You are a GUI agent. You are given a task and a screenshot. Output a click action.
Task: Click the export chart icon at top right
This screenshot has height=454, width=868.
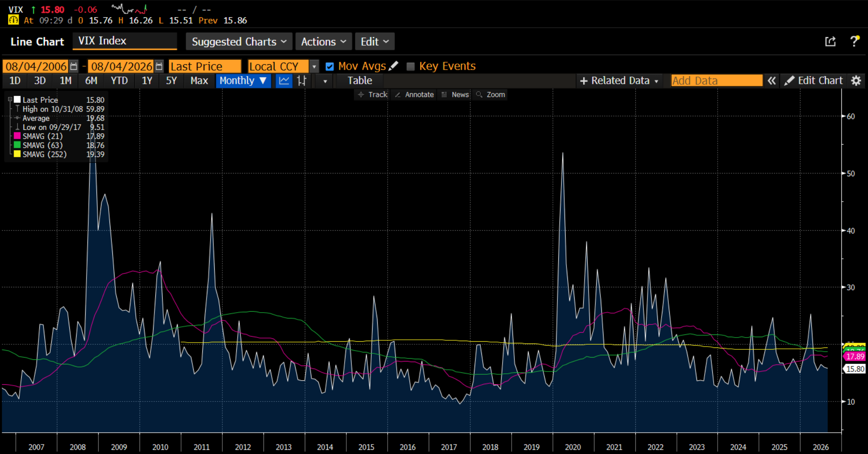(830, 42)
